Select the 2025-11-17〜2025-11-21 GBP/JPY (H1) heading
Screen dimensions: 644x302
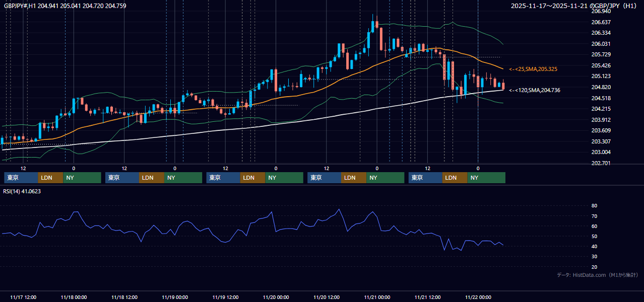574,6
